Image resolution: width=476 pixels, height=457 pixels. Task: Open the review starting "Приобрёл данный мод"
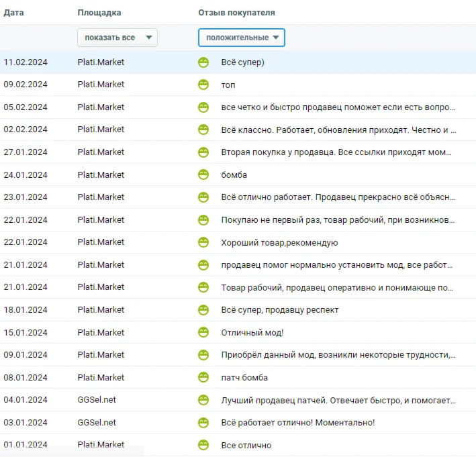click(x=338, y=354)
